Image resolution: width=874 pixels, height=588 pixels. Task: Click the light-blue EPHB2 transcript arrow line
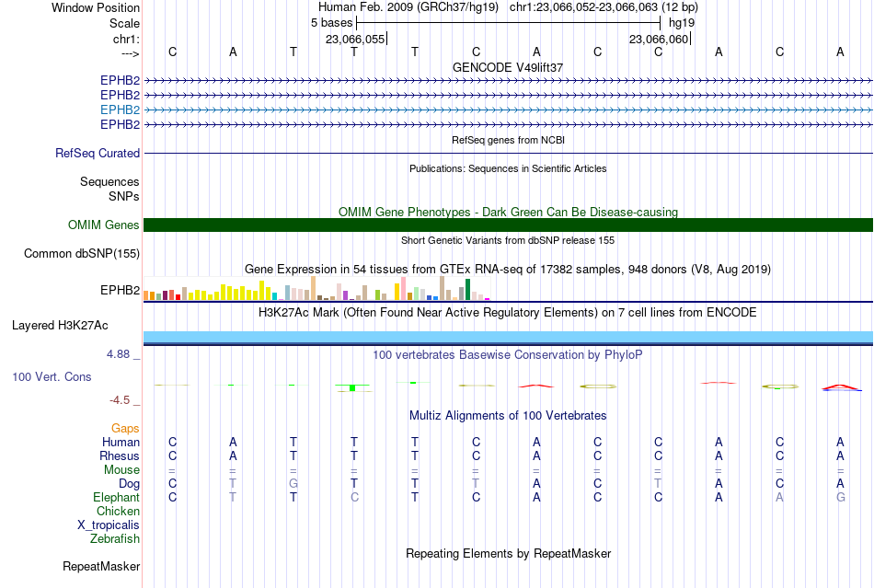508,110
